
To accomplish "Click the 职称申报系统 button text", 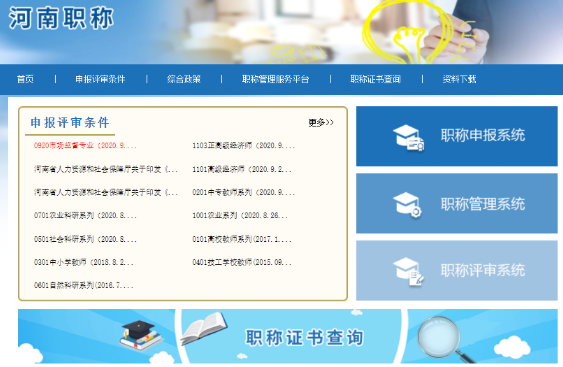I will pyautogui.click(x=483, y=135).
